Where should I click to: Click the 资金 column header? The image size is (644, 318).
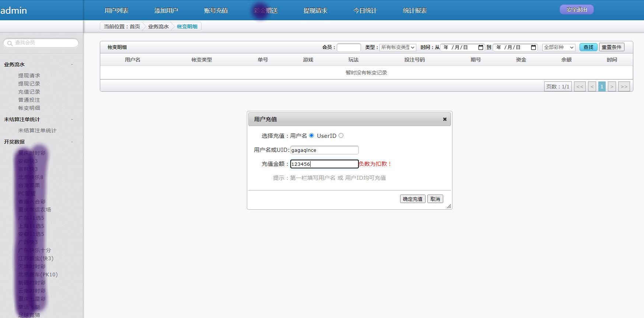click(x=521, y=60)
